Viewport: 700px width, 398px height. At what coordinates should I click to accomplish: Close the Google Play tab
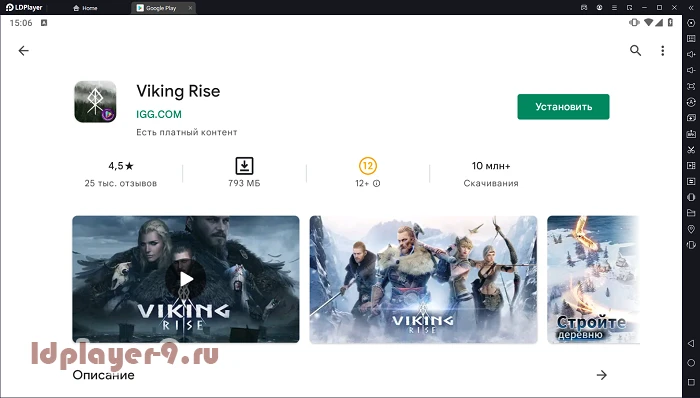pos(190,8)
